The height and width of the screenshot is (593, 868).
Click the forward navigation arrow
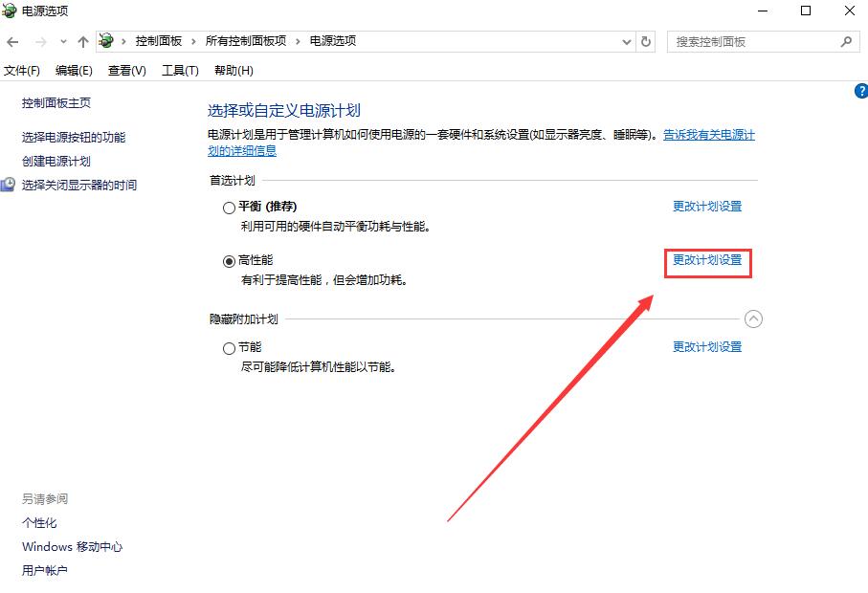coord(38,41)
